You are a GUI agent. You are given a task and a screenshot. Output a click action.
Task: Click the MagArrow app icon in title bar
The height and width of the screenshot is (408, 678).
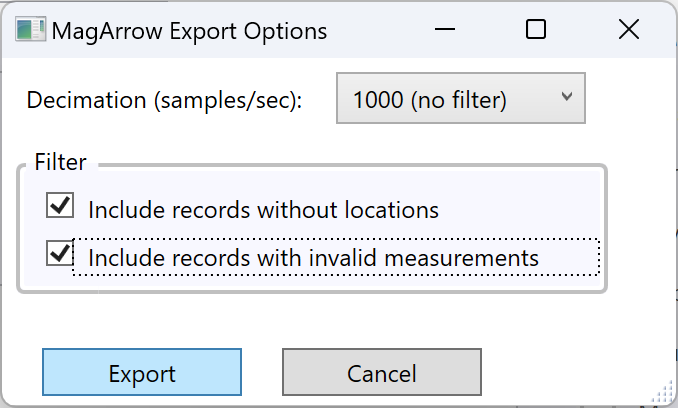[x=30, y=30]
